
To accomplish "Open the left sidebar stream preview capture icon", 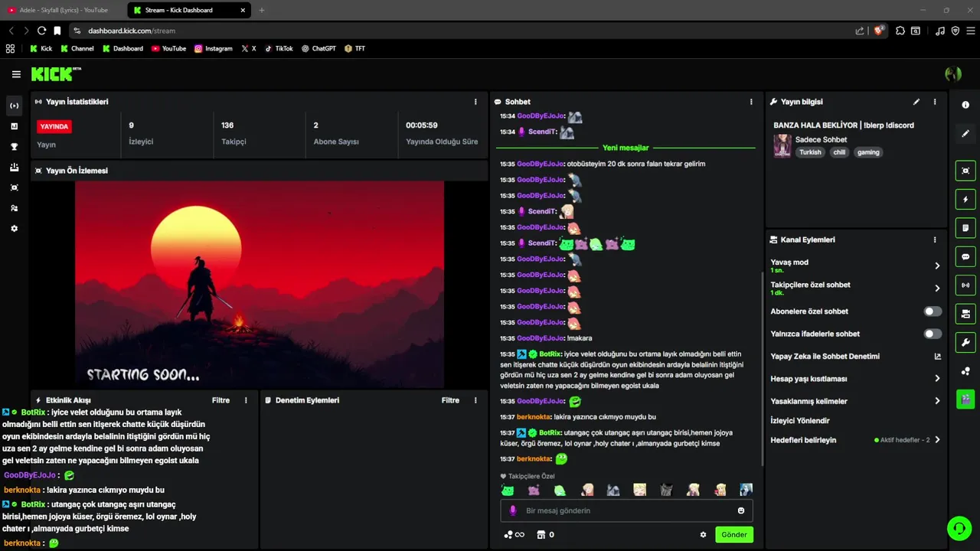I will click(14, 187).
